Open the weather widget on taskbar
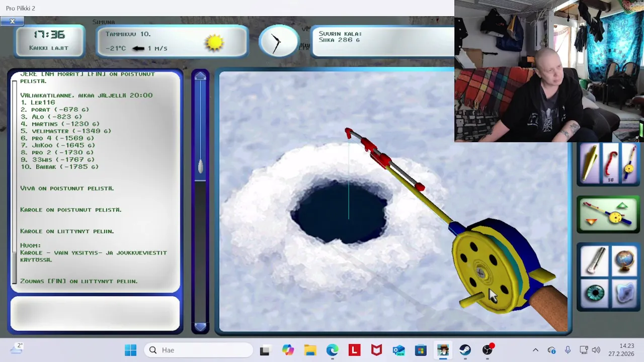 coord(17,348)
